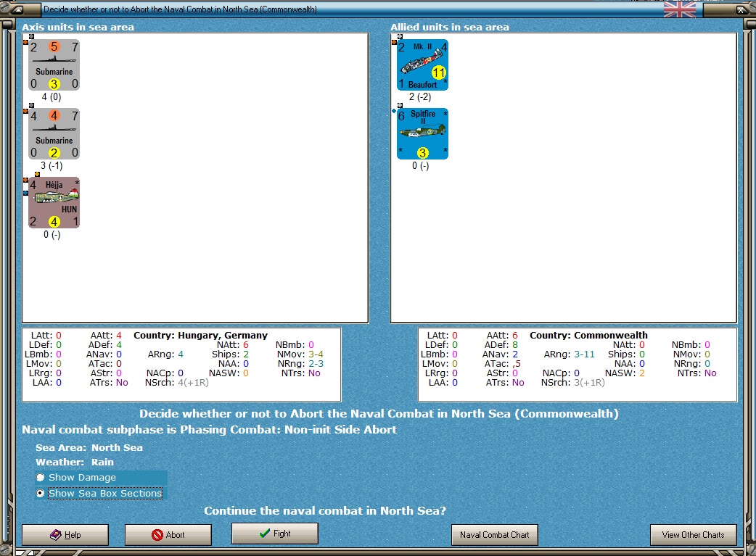Click the 4 (0) value under first Submarine
The image size is (756, 556).
(52, 97)
